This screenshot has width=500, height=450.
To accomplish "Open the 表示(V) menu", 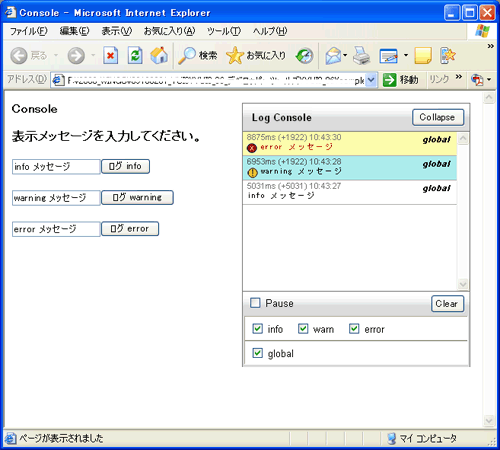I will tap(117, 31).
